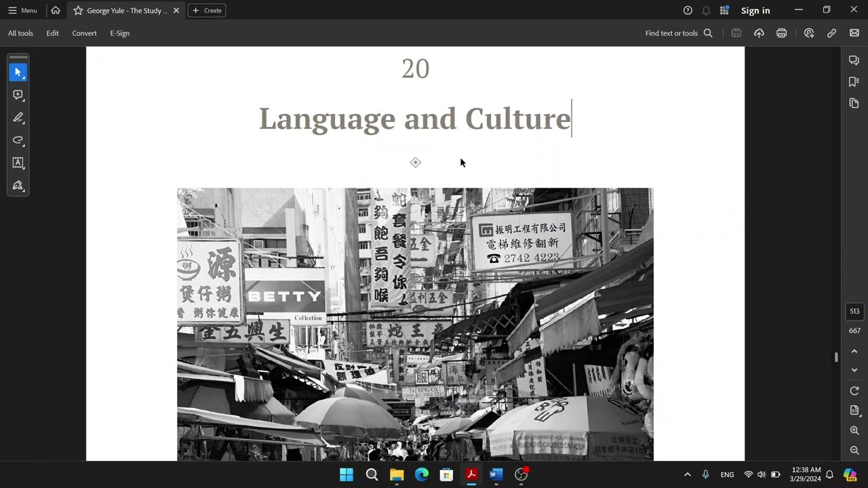This screenshot has width=868, height=488.
Task: Click Find text or tools search
Action: tap(679, 33)
